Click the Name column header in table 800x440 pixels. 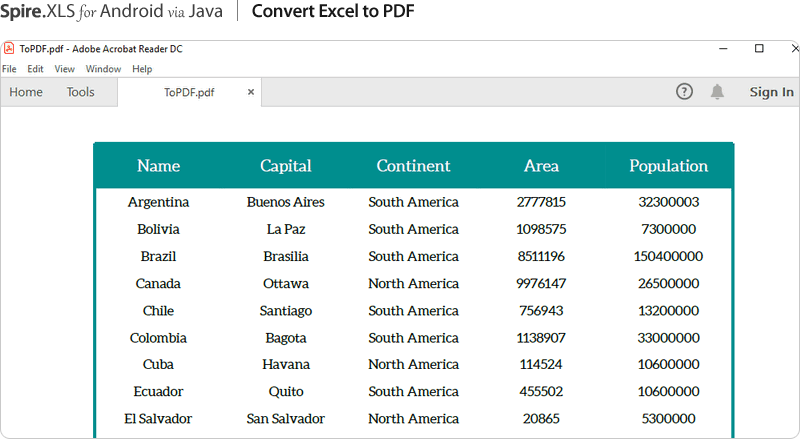coord(158,166)
